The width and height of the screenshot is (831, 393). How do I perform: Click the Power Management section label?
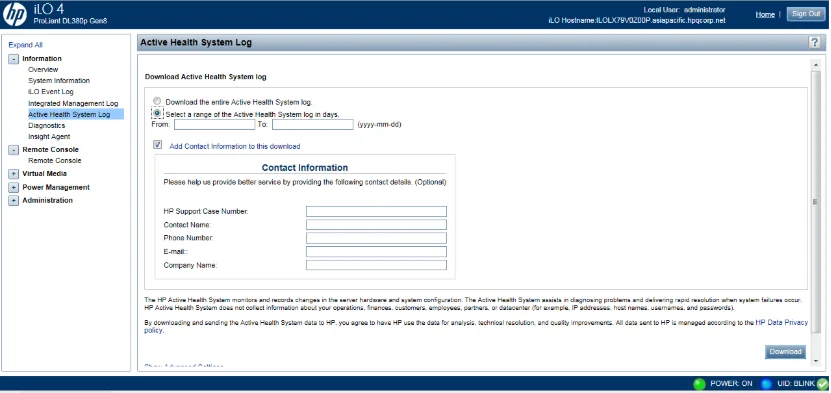click(56, 187)
